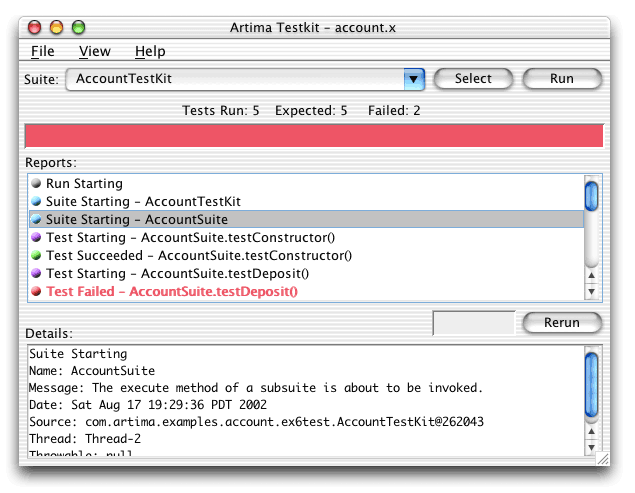Viewport: 635px width, 493px height.
Task: Click the 'Name: AccountSuite' details line
Action: pyautogui.click(x=92, y=371)
